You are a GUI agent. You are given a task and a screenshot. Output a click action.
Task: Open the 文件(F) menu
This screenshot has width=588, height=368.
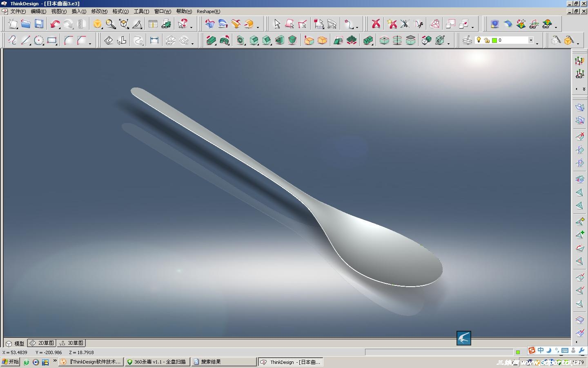pyautogui.click(x=18, y=11)
